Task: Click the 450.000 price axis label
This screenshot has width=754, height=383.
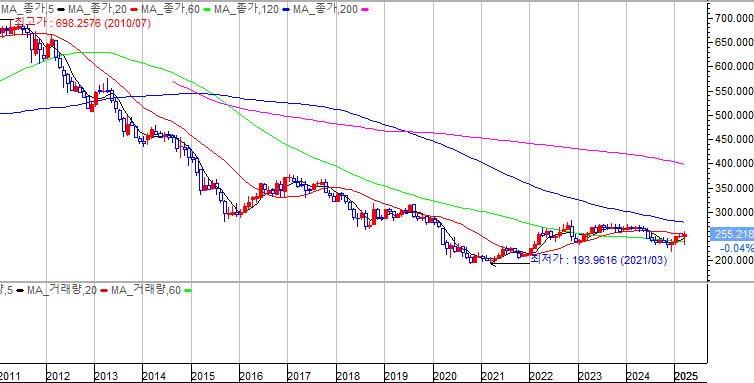Action: (x=734, y=139)
